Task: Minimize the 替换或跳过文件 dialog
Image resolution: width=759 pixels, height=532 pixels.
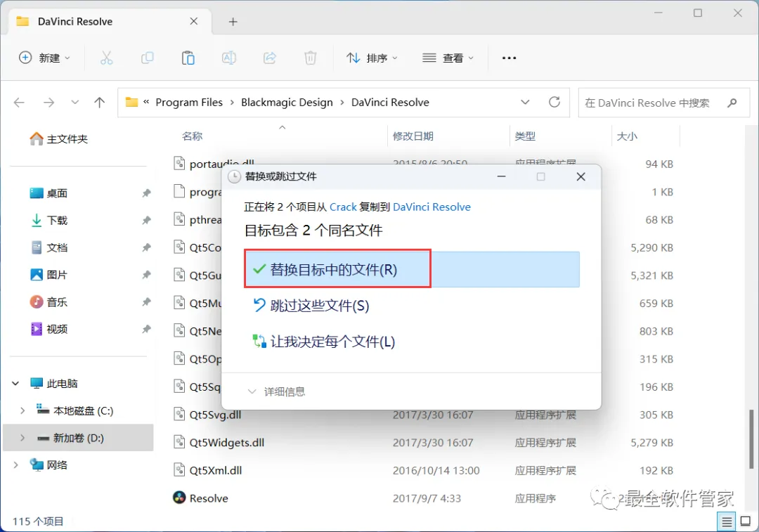Action: pyautogui.click(x=502, y=176)
